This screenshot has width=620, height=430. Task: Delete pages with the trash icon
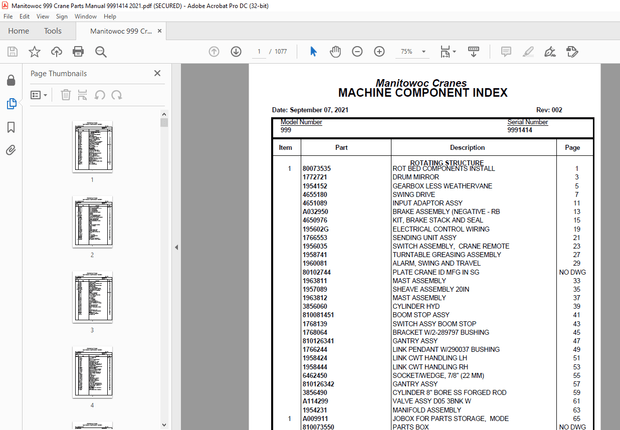click(x=66, y=95)
